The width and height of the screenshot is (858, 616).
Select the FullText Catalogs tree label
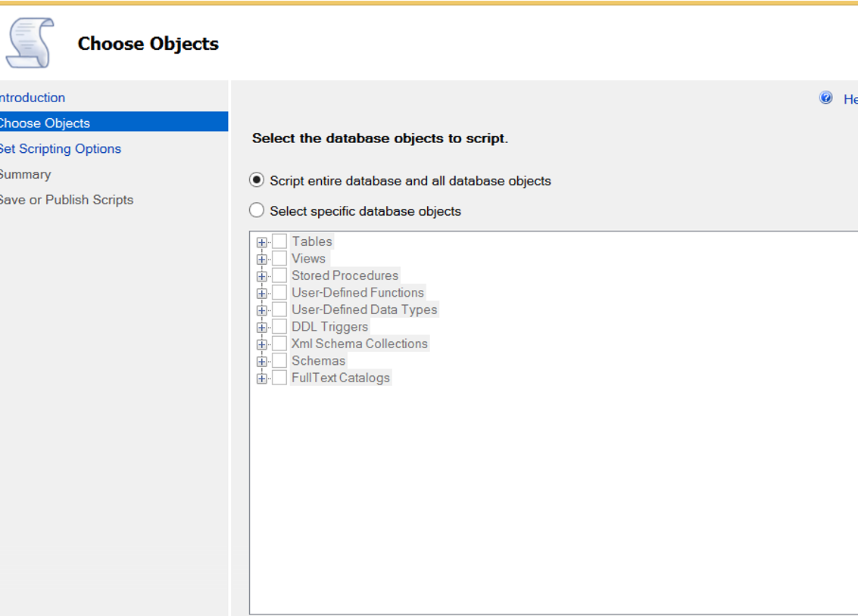[341, 377]
